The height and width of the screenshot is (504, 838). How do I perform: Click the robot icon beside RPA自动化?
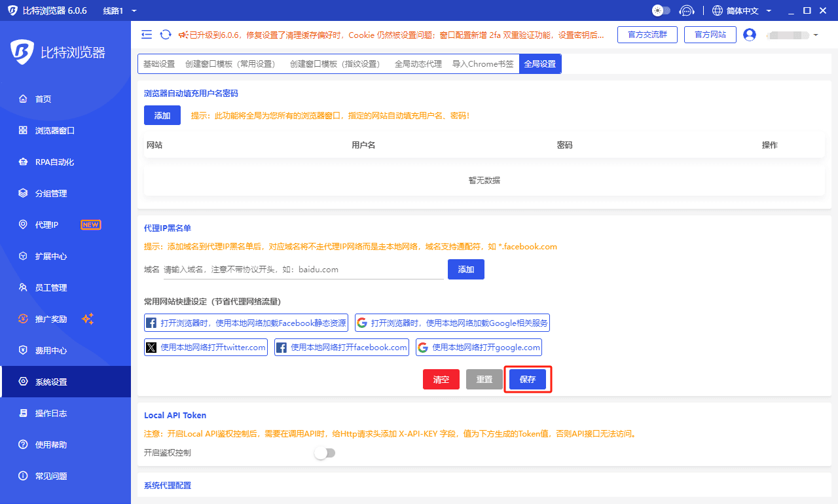[23, 162]
